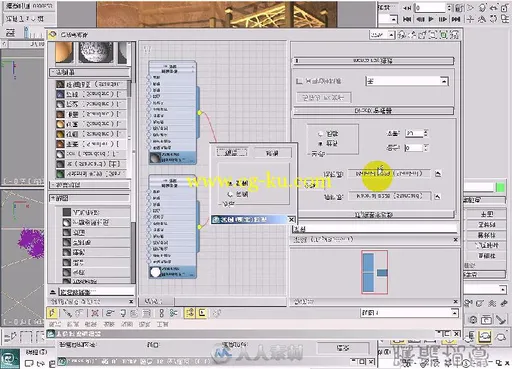Click the navigator thumbnail with blue node blocks

coord(375,272)
